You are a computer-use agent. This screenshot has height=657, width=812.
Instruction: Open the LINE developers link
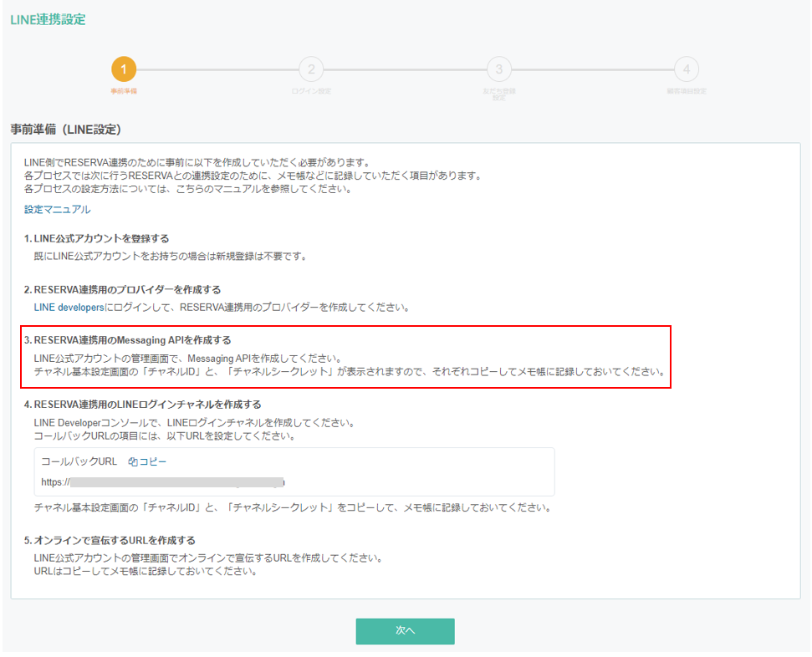[x=69, y=308]
